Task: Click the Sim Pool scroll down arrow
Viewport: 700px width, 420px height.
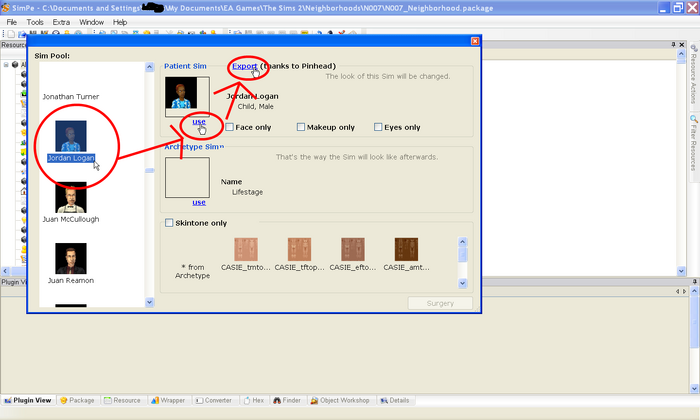Action: [x=150, y=302]
